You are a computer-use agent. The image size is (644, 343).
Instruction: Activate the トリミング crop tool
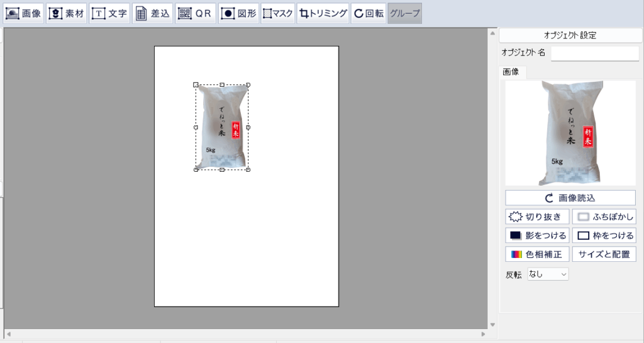click(x=323, y=13)
